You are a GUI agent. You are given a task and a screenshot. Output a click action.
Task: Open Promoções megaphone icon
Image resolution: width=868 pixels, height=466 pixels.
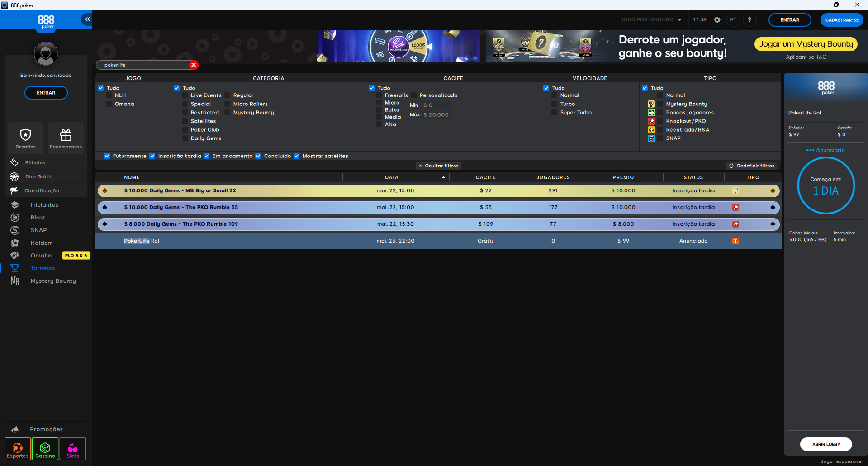[15, 429]
